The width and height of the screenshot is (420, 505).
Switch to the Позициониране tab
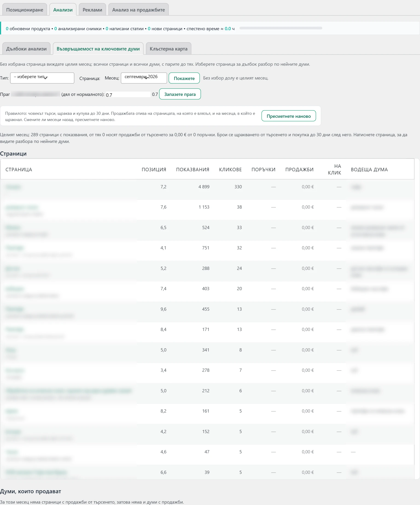coord(25,10)
